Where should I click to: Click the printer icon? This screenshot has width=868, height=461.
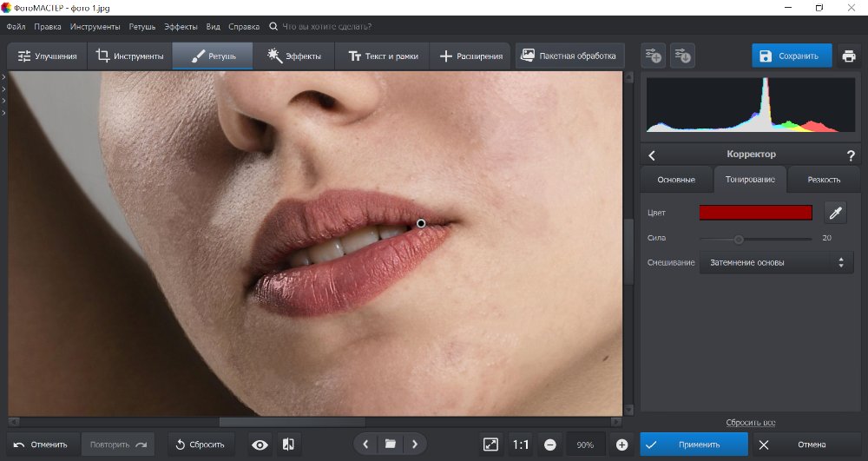848,56
